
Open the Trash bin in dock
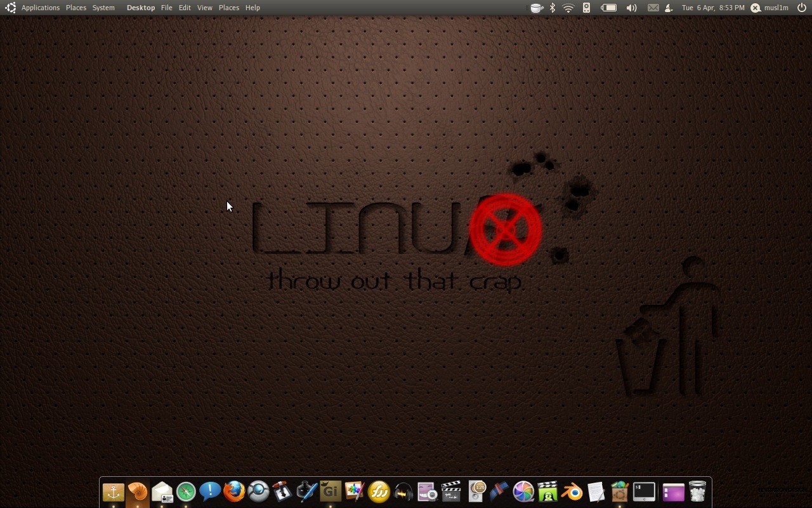(x=697, y=492)
